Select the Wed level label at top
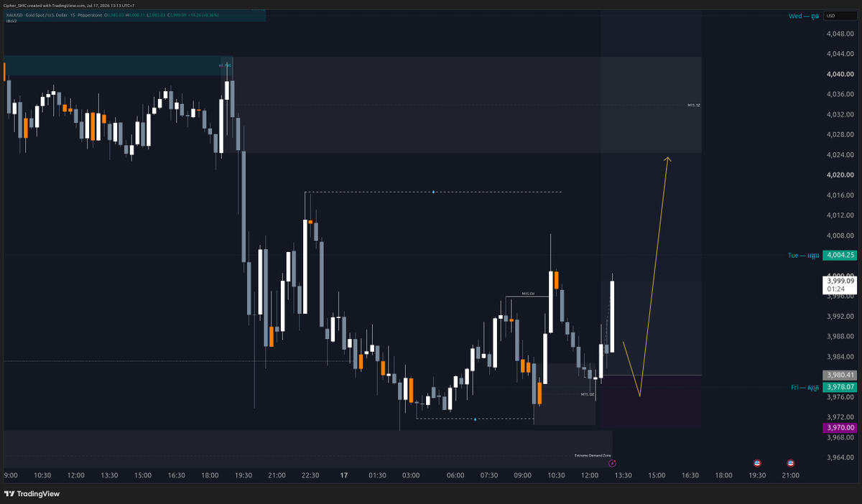Screen dimensions: 862x504 click(x=803, y=16)
